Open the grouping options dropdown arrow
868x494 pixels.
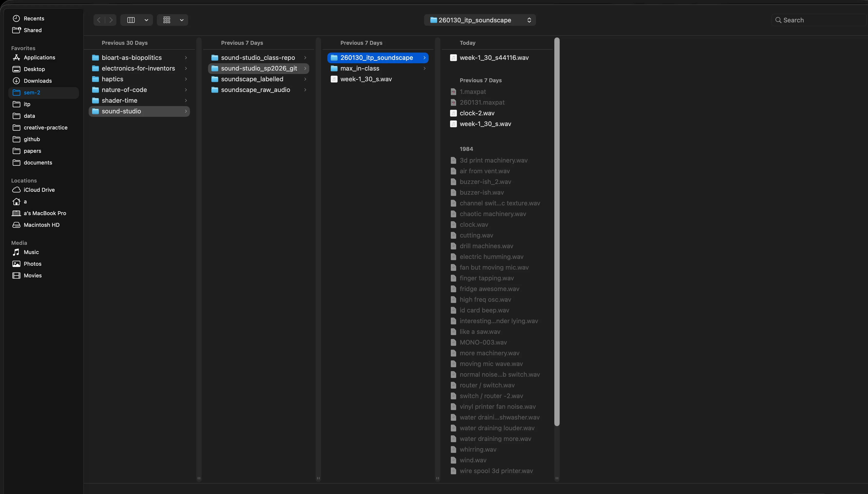182,20
